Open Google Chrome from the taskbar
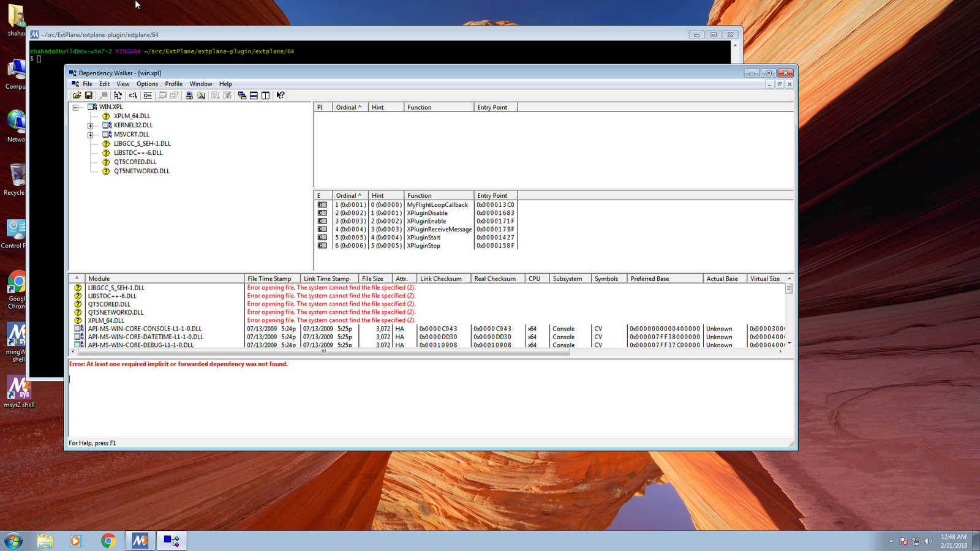Image resolution: width=980 pixels, height=551 pixels. point(108,541)
